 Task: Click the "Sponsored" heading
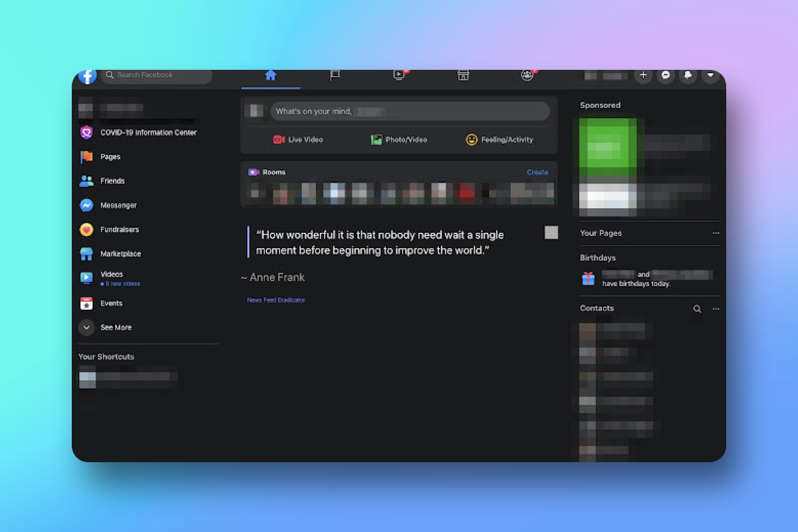pos(600,105)
